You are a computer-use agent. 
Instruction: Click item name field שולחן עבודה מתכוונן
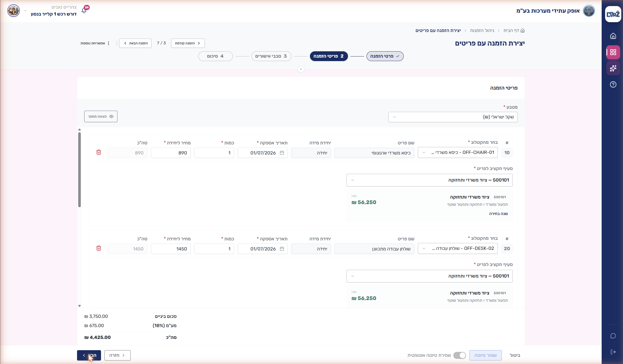point(374,249)
